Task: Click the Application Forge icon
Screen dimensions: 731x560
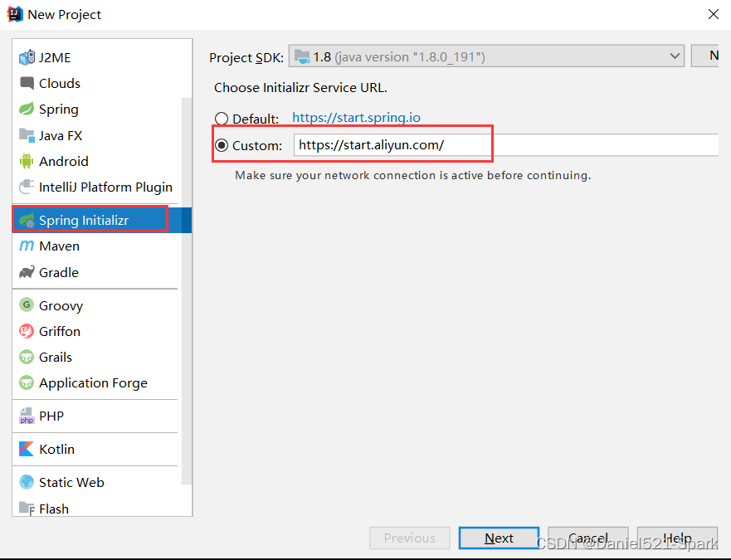Action: (x=27, y=382)
